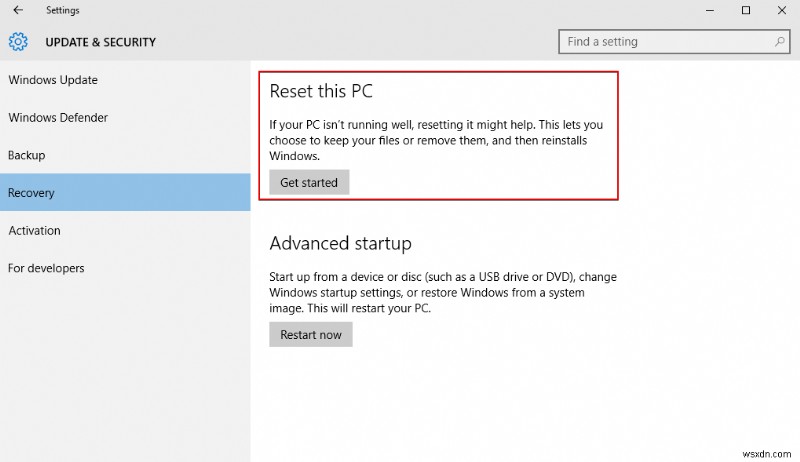Minimize the Settings window
800x462 pixels.
[710, 10]
